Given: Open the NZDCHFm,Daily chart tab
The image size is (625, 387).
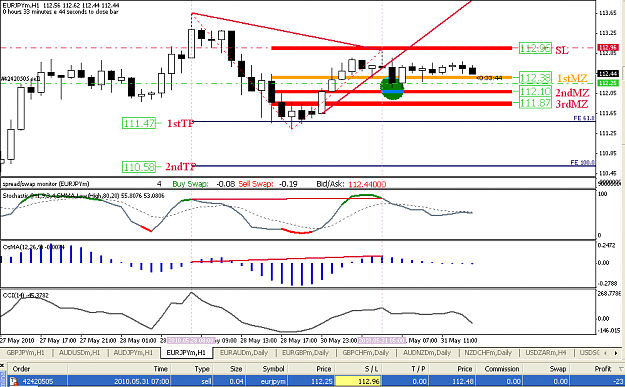Looking at the screenshot, I should 488,353.
